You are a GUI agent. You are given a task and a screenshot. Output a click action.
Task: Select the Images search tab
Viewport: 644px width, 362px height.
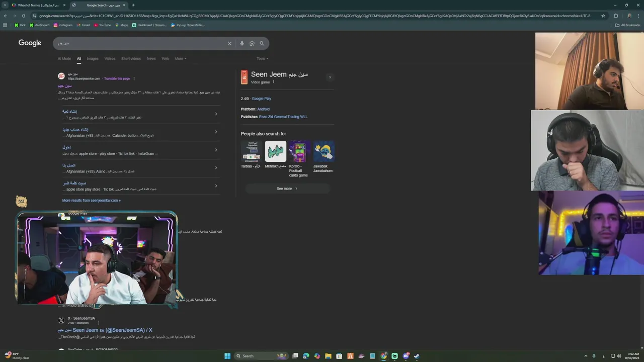pos(93,58)
